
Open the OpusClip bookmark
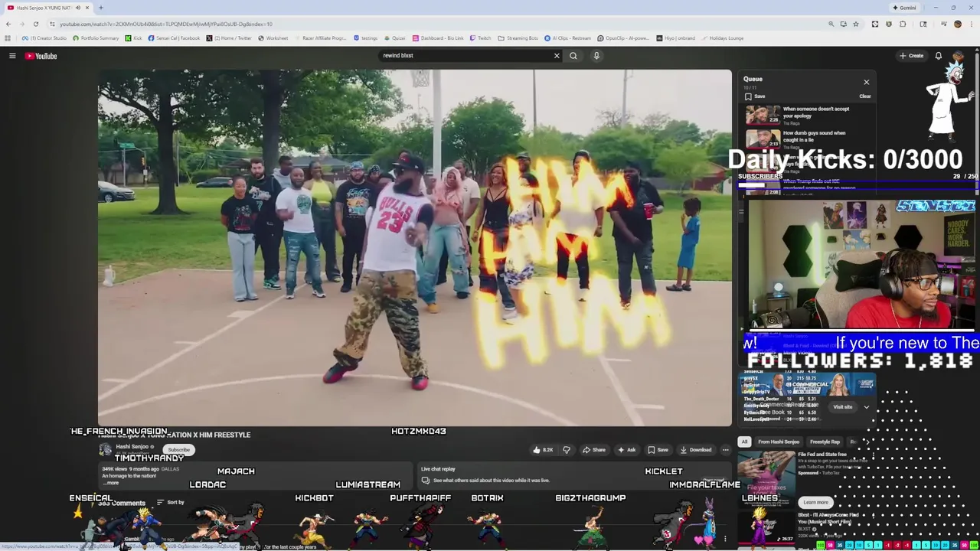[x=623, y=38]
